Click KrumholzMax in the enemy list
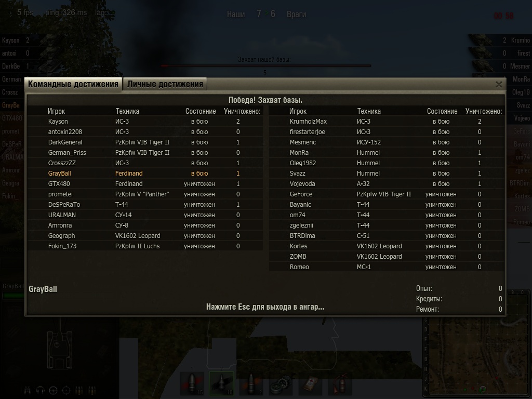This screenshot has width=532, height=399. [x=308, y=122]
